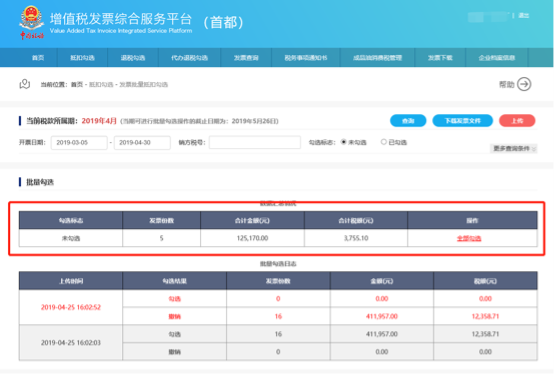Click the red tax amount 12,358.71 cell

485,316
